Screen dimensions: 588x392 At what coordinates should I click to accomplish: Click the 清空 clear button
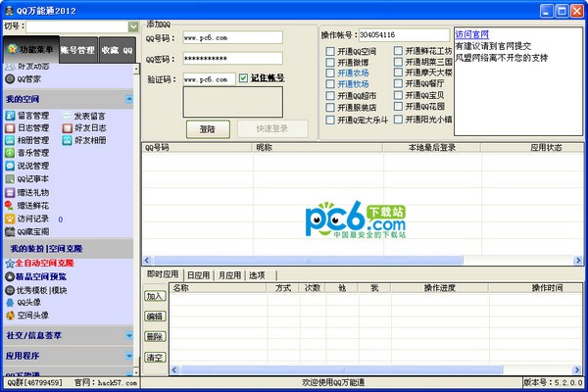pyautogui.click(x=155, y=358)
